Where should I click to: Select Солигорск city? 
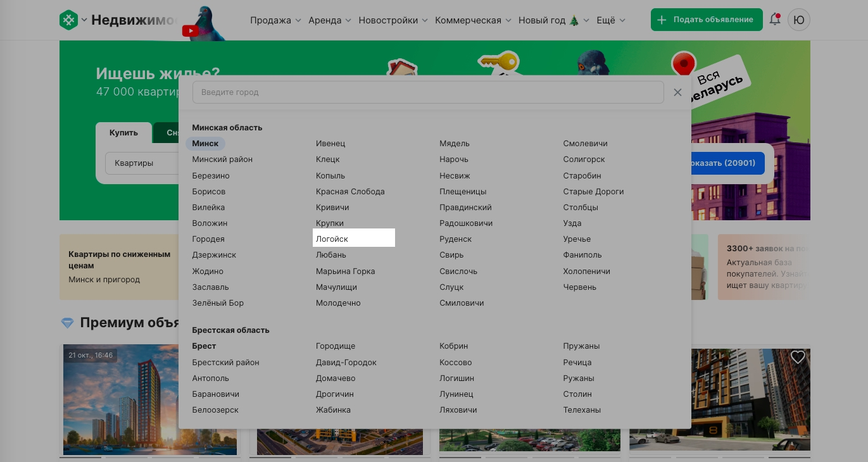coord(584,159)
